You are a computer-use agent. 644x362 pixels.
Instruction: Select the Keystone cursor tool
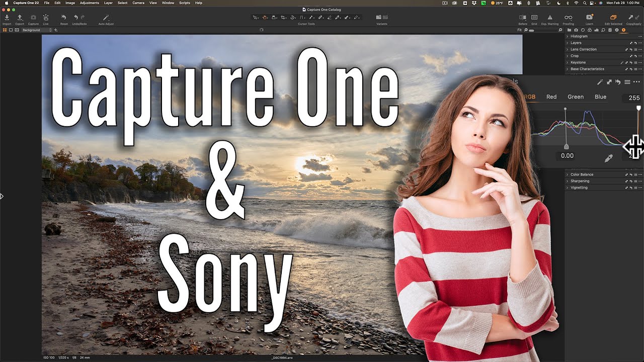click(x=302, y=18)
